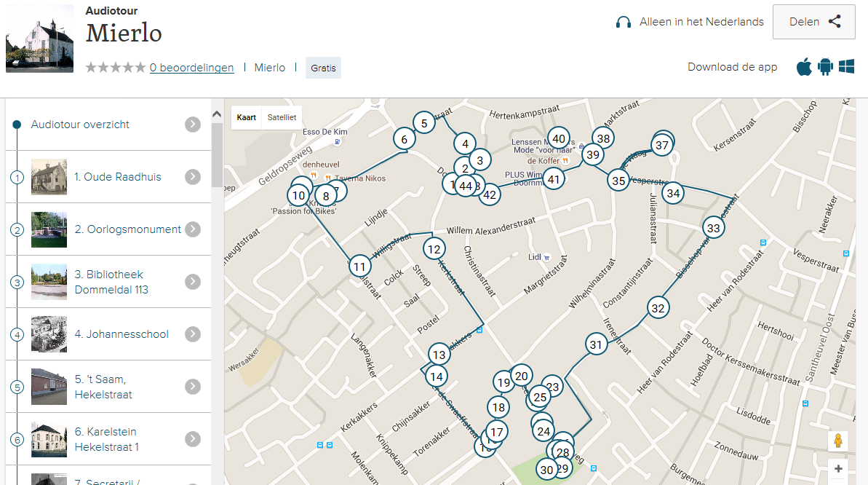Expand arrow for 6. Karelstein
The image size is (868, 485).
click(193, 439)
